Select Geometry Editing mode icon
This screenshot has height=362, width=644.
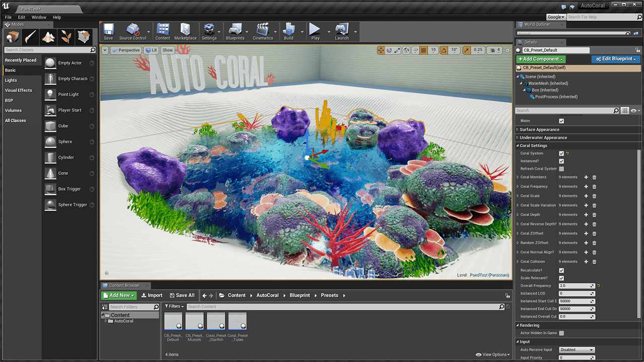point(85,37)
